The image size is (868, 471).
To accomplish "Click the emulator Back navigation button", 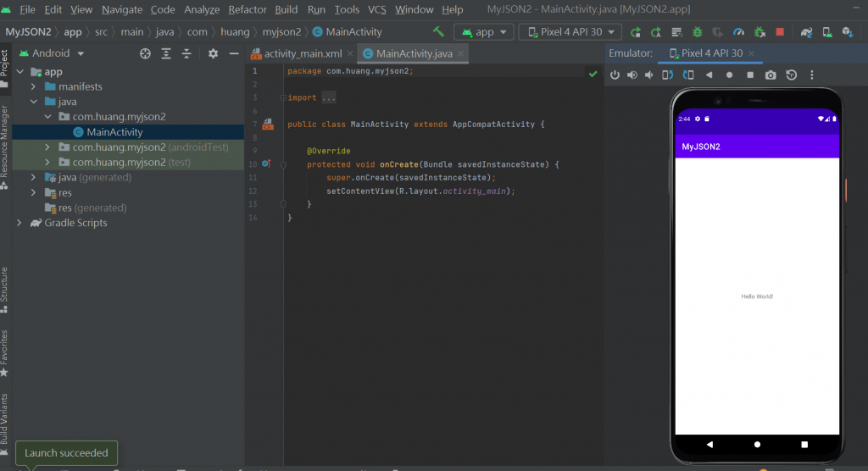I will [709, 444].
